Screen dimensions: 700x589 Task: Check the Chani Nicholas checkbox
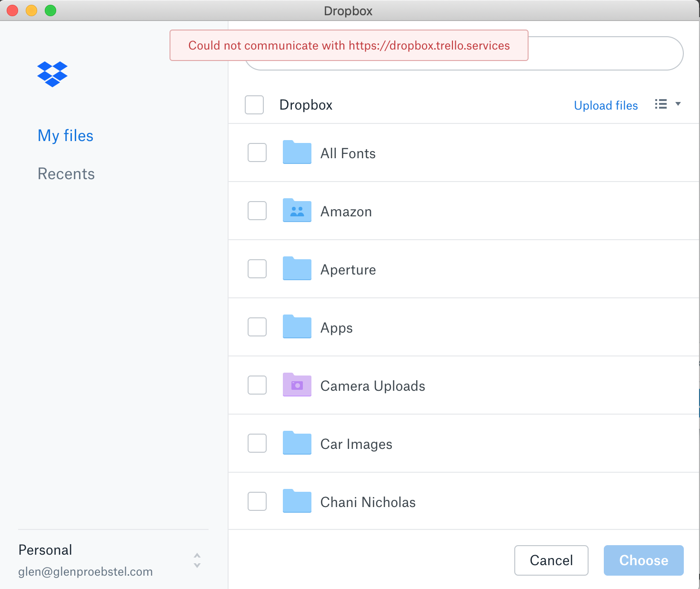coord(257,501)
